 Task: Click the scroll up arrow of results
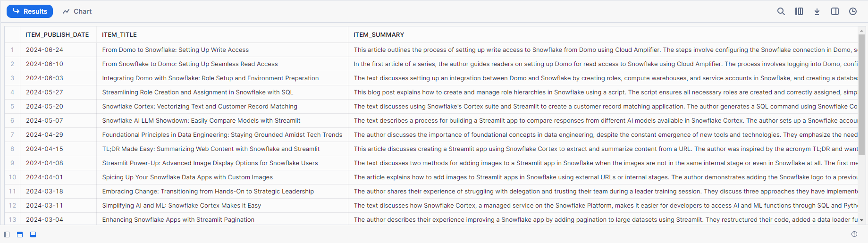pos(861,31)
